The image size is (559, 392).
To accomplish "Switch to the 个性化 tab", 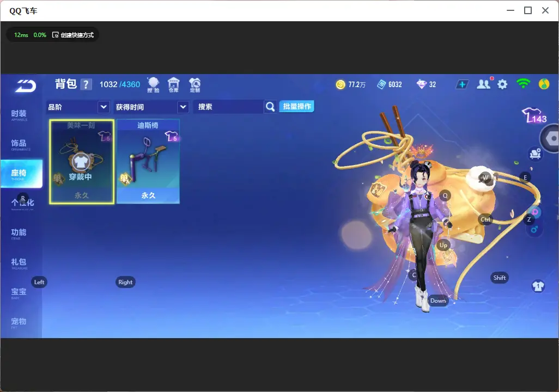I will click(22, 203).
